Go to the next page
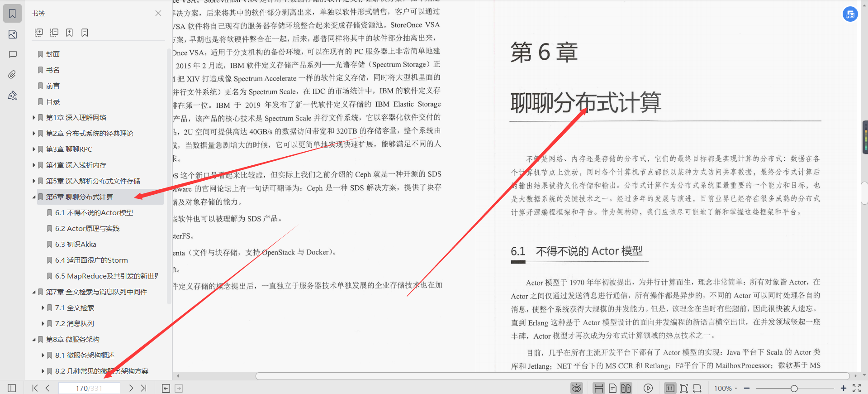 click(x=131, y=388)
